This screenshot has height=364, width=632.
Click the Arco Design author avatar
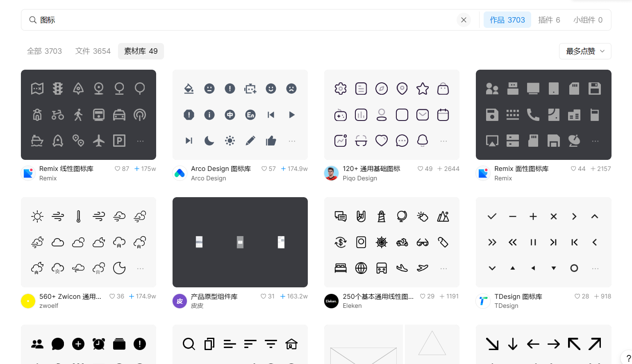coord(180,173)
